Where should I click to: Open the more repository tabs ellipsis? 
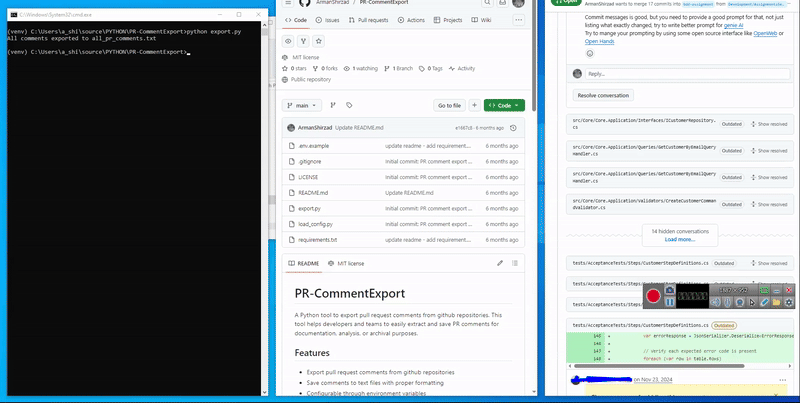click(x=518, y=20)
